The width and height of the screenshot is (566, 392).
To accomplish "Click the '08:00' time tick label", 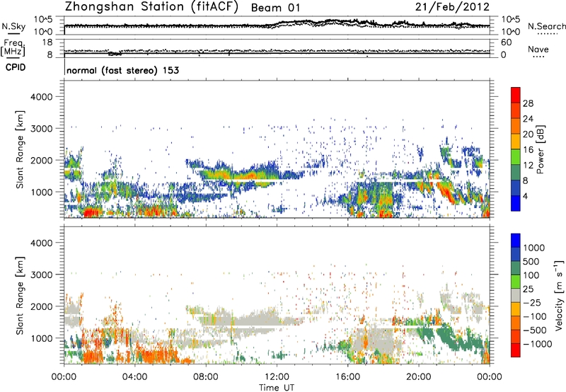I will 206,377.
